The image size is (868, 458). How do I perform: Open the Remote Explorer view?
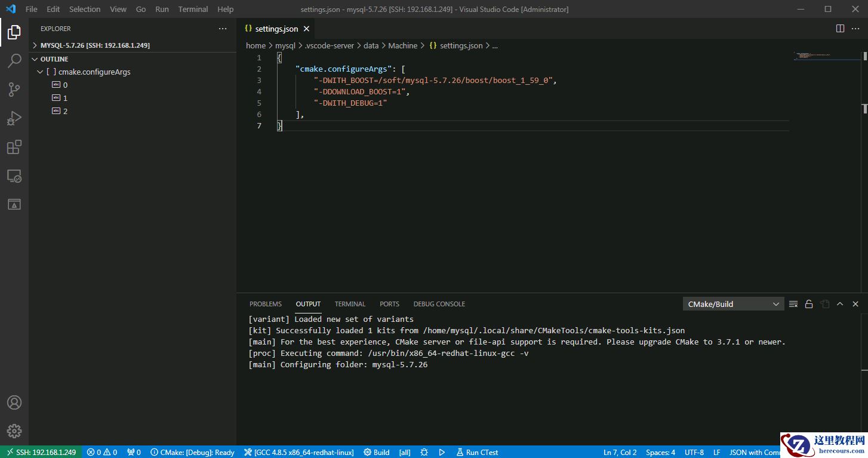tap(14, 176)
